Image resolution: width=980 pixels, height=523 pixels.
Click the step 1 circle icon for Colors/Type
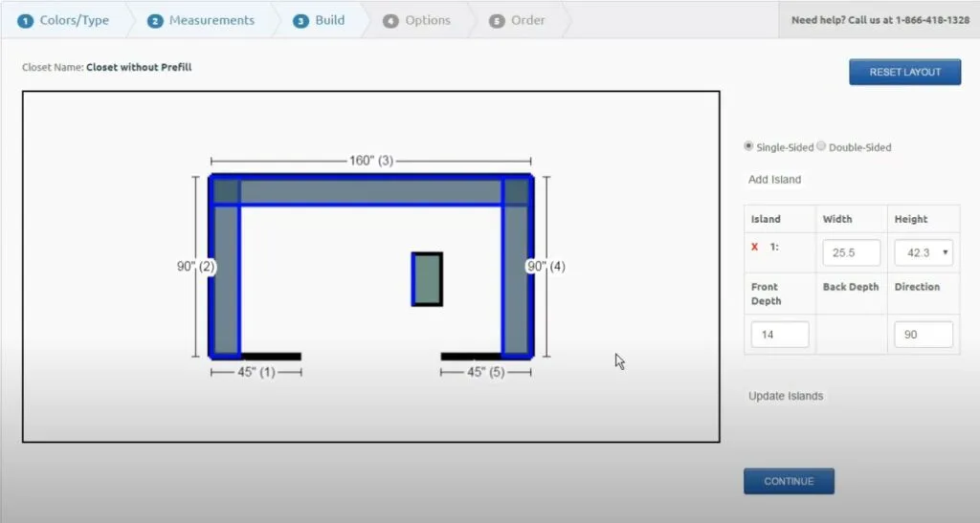[26, 20]
